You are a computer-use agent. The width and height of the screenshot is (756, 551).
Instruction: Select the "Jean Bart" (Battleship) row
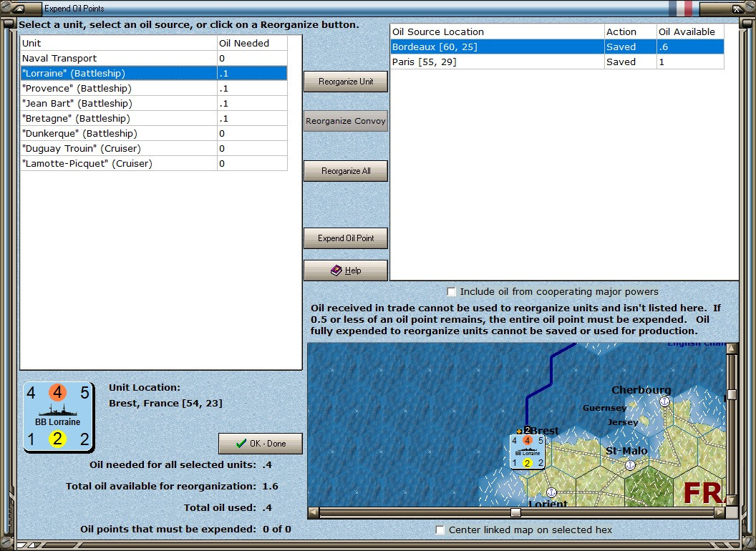pyautogui.click(x=154, y=103)
